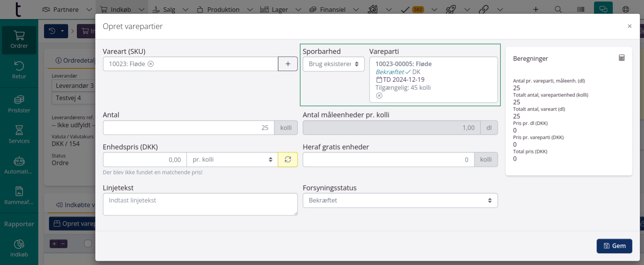Open the Sporbarhed dropdown
Image resolution: width=644 pixels, height=265 pixels.
(x=333, y=64)
